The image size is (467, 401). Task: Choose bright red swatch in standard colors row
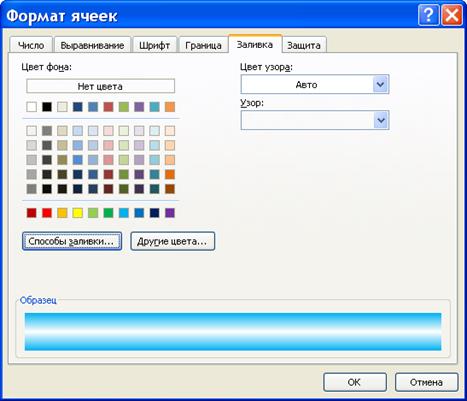point(47,213)
